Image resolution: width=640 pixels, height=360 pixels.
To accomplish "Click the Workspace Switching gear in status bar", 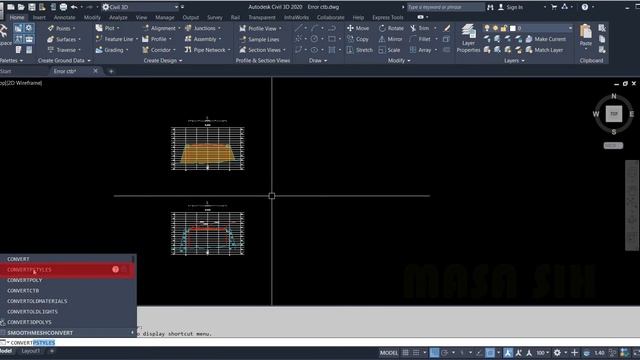I will 557,353.
